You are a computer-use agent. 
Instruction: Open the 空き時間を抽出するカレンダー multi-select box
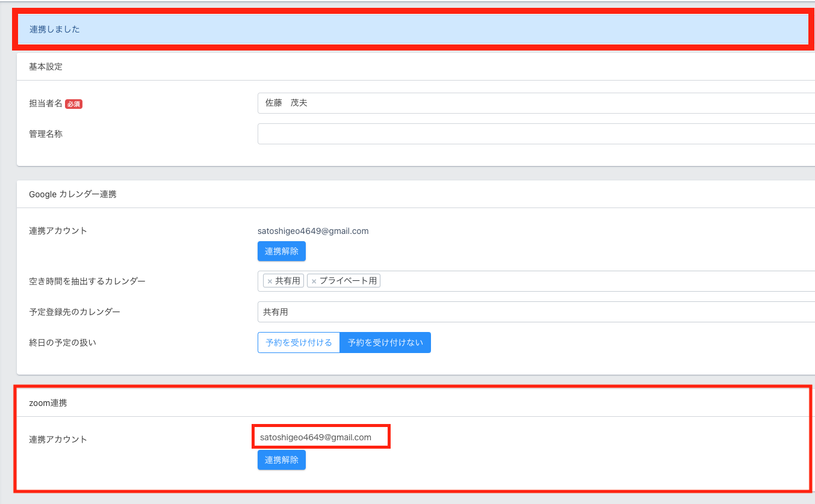pyautogui.click(x=596, y=281)
